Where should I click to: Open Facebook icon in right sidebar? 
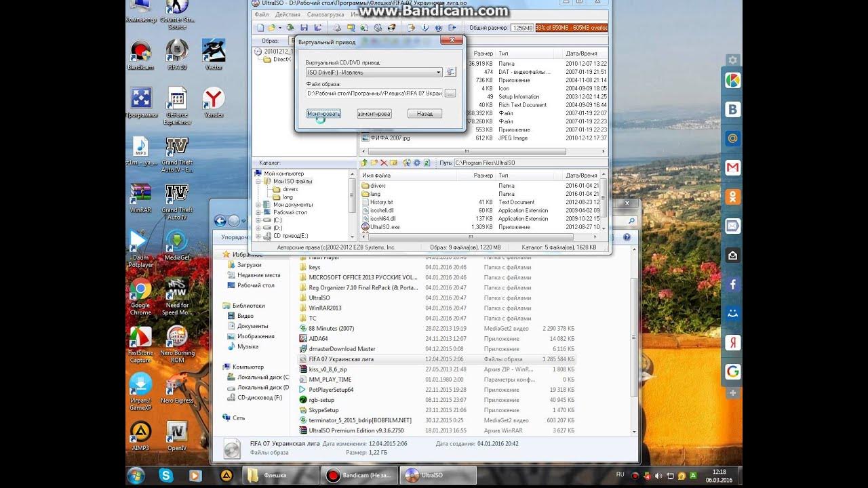tap(732, 285)
